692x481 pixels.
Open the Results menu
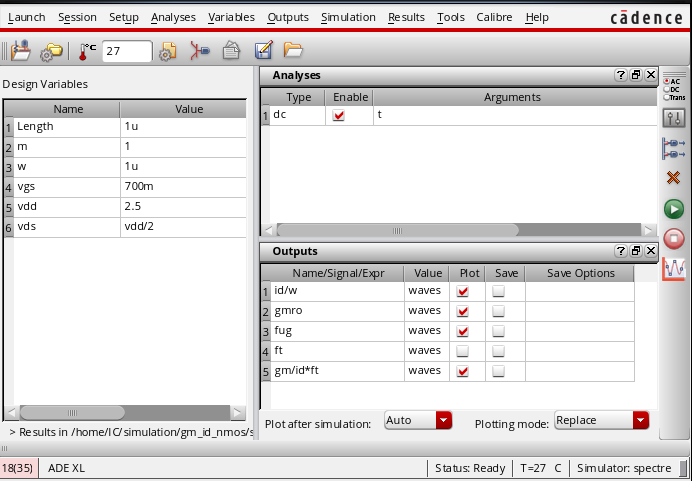406,17
